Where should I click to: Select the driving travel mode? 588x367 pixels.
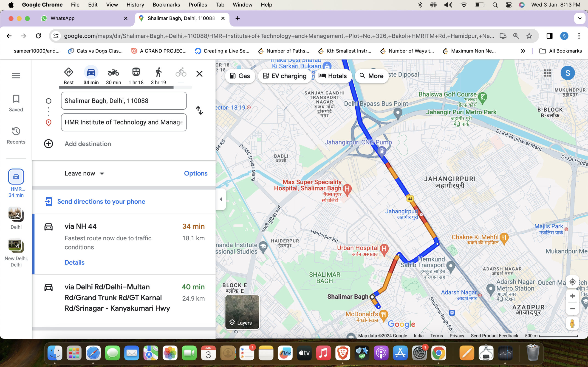(91, 75)
